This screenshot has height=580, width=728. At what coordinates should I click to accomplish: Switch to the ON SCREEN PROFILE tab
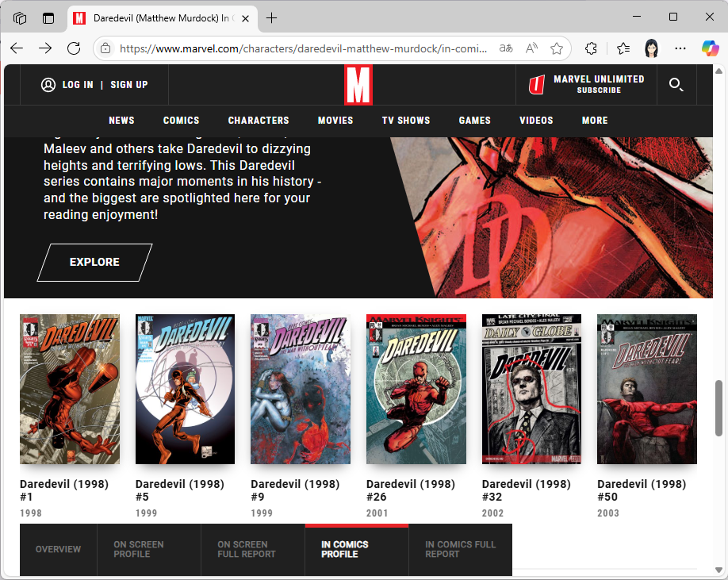tap(149, 550)
